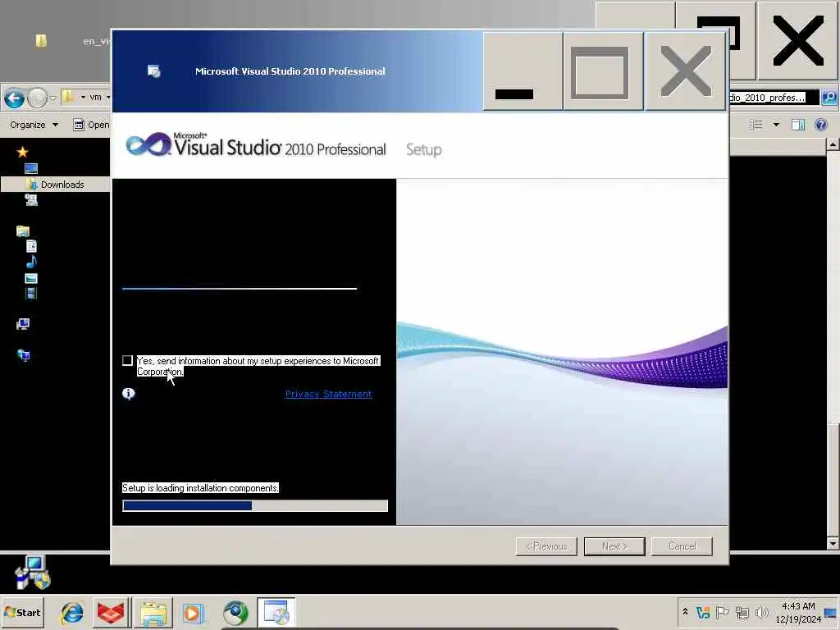Click the setup loading progress bar
The height and width of the screenshot is (630, 840).
255,505
